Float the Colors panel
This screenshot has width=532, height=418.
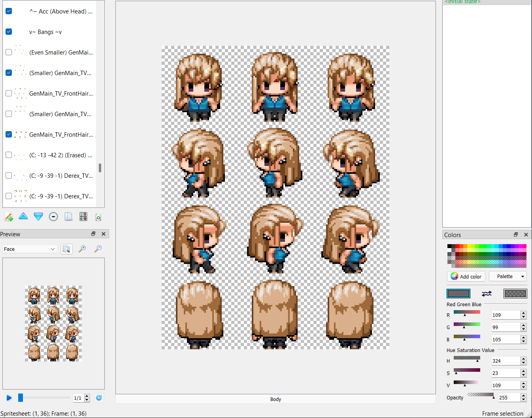(x=516, y=235)
